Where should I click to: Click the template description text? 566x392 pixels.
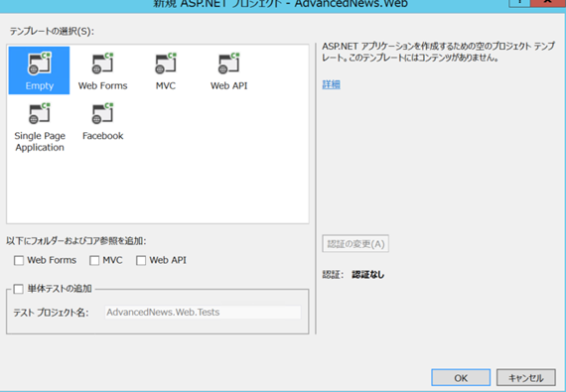tap(438, 52)
